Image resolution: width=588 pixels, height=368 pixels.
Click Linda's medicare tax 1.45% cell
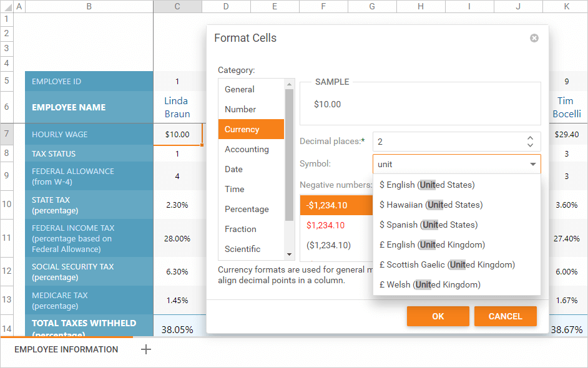pos(177,300)
